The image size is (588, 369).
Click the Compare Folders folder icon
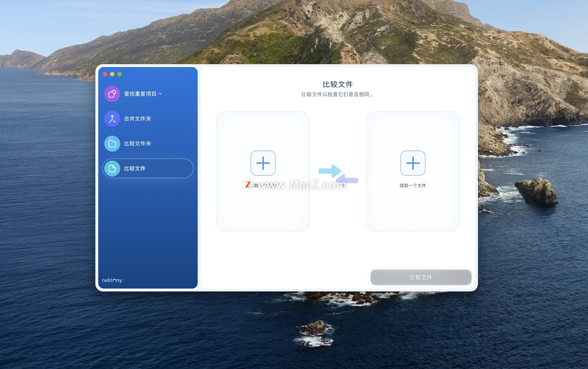(x=112, y=143)
